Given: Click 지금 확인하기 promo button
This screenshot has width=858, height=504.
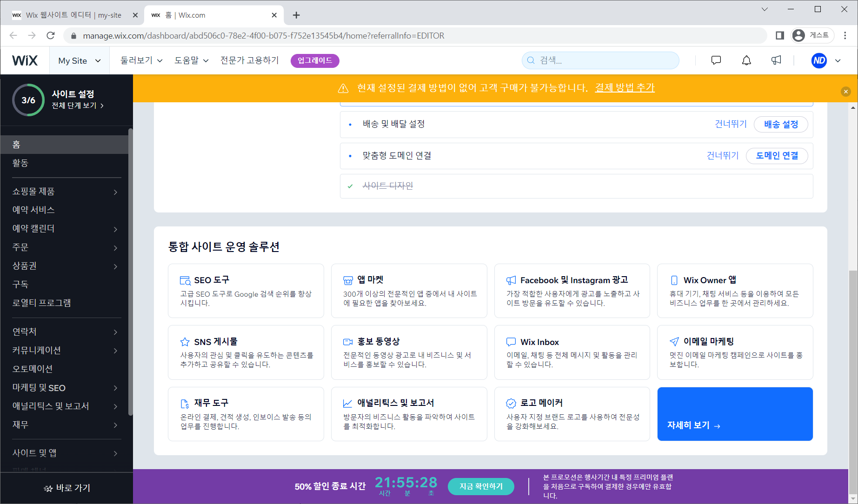Looking at the screenshot, I should [x=481, y=486].
